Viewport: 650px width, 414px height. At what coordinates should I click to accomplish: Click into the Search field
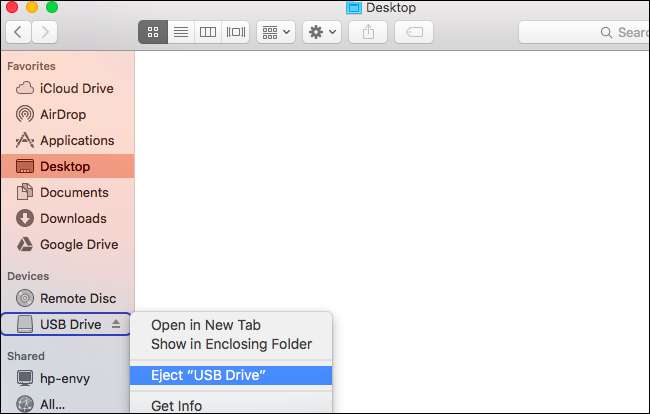coord(584,32)
